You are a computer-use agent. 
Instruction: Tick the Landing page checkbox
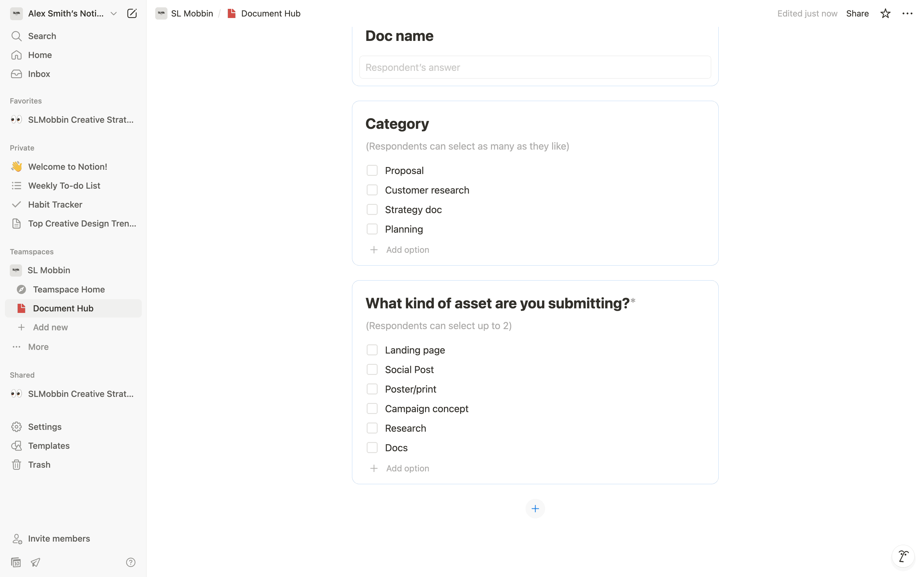(372, 350)
